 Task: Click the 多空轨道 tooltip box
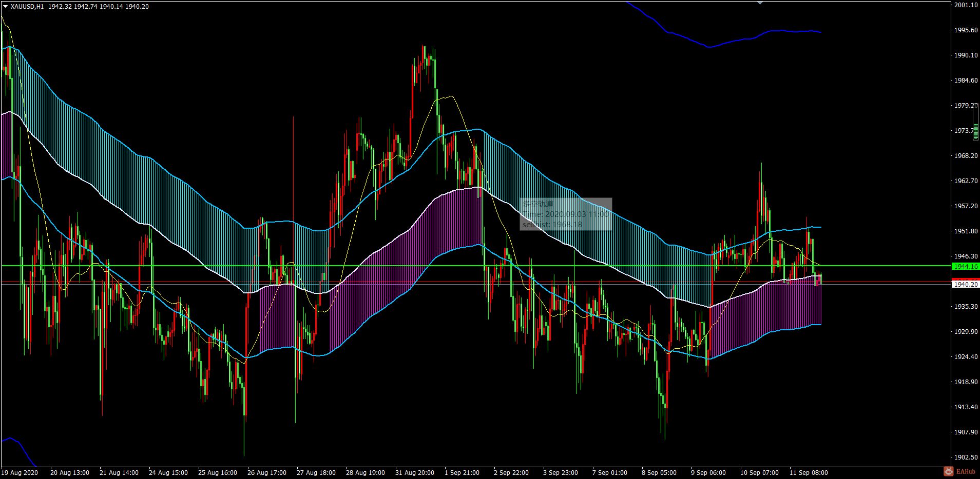[x=566, y=214]
